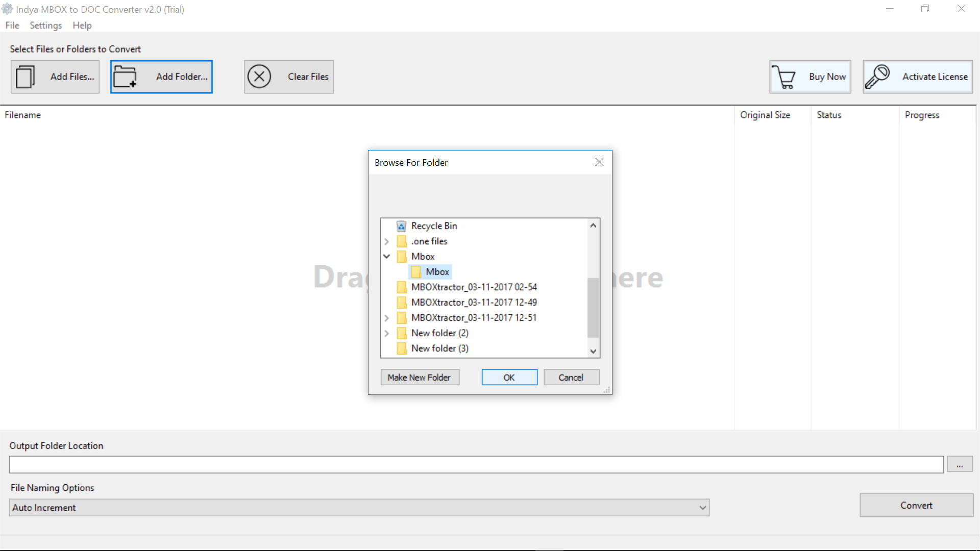Screen dimensions: 980x551
Task: Click the folder icon of New folder (3)
Action: click(x=402, y=348)
